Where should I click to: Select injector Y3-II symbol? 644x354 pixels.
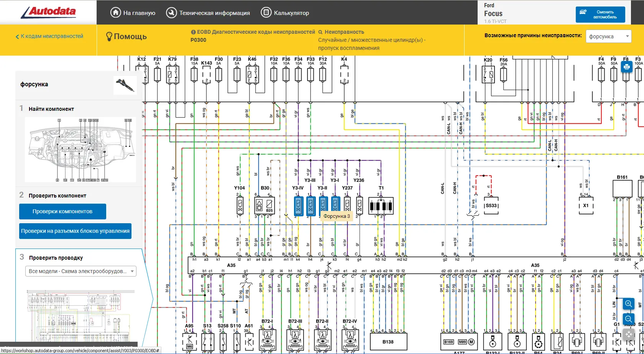323,206
